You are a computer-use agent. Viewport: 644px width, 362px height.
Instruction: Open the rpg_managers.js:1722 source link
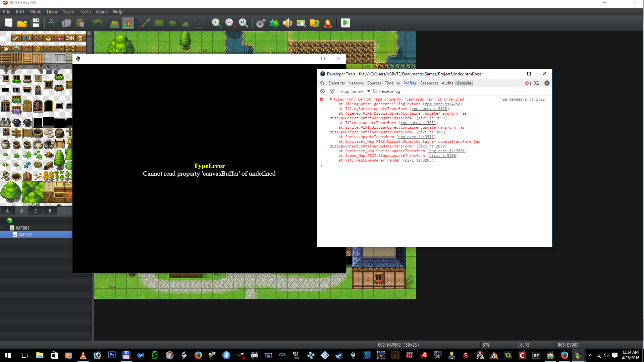point(522,99)
